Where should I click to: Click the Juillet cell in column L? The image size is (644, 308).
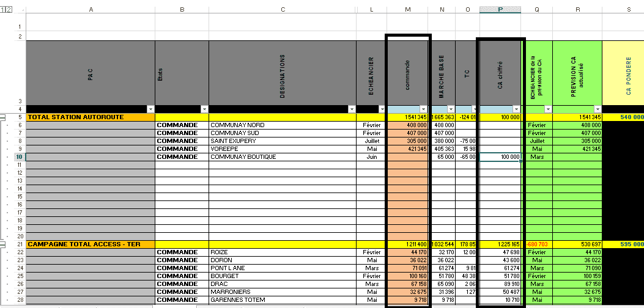click(x=371, y=141)
